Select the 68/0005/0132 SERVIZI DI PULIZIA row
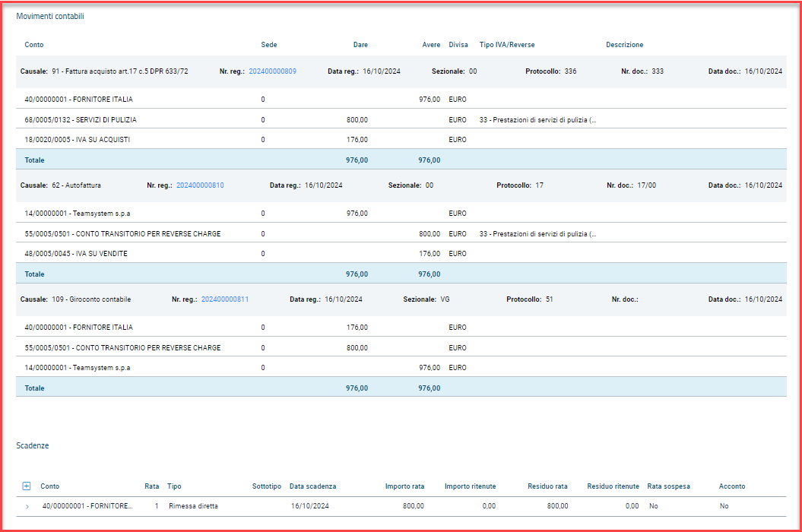802x532 pixels. pyautogui.click(x=81, y=120)
